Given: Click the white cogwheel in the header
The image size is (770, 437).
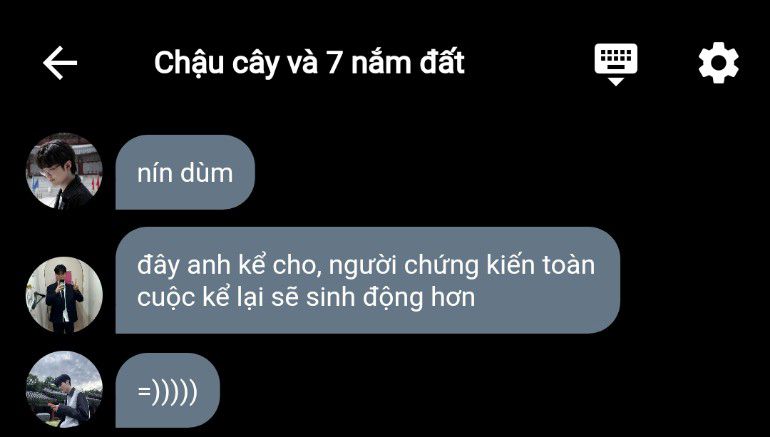Looking at the screenshot, I should 718,63.
